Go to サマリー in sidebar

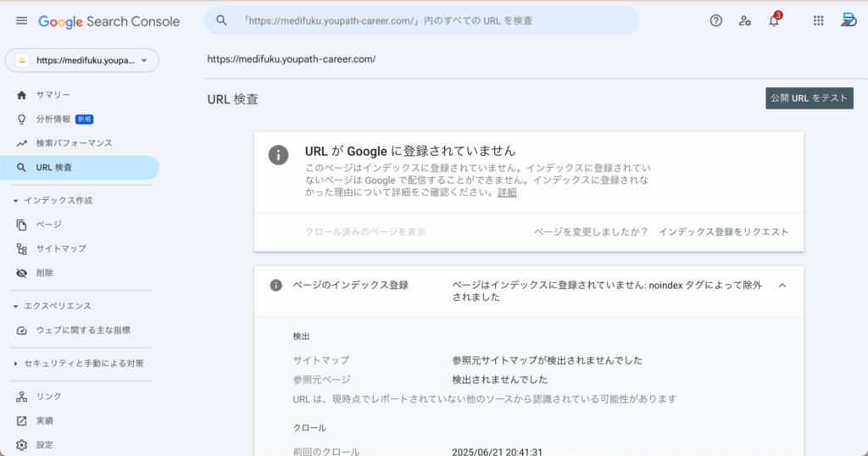pyautogui.click(x=80, y=95)
